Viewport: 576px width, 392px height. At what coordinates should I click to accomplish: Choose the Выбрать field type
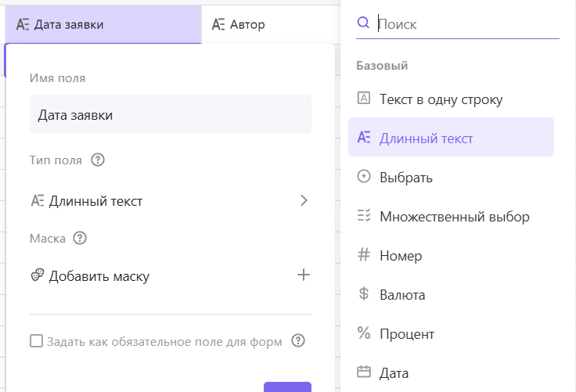click(451, 177)
